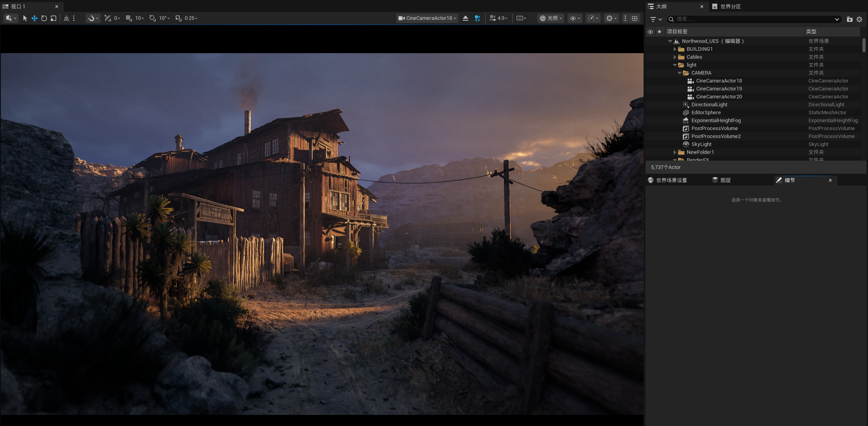This screenshot has width=868, height=426.
Task: Switch to the 大纲 outliner tab
Action: 676,6
